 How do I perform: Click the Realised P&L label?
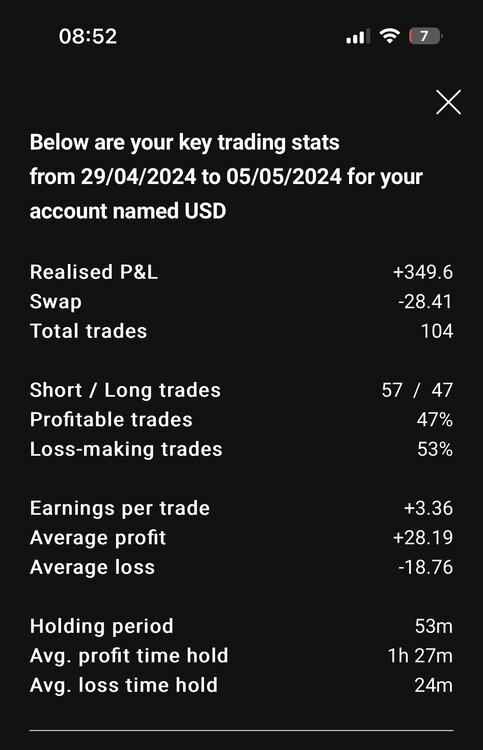point(94,272)
